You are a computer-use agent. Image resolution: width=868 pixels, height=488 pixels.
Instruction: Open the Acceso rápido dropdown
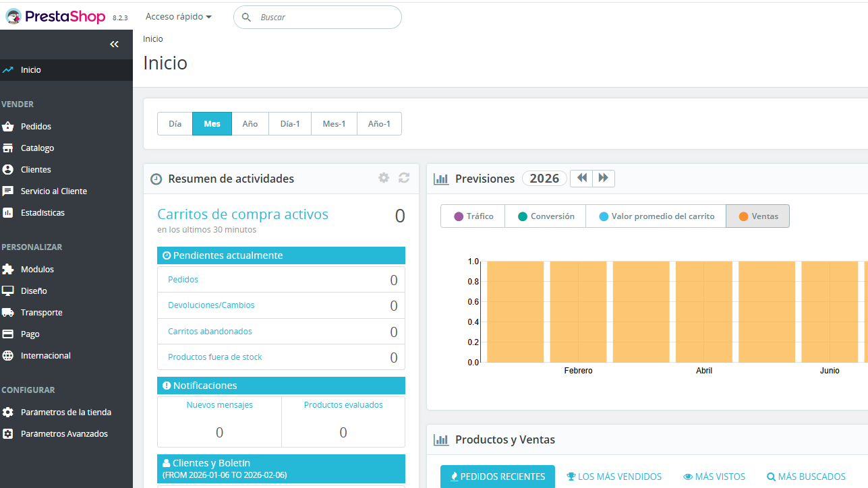[x=179, y=17]
